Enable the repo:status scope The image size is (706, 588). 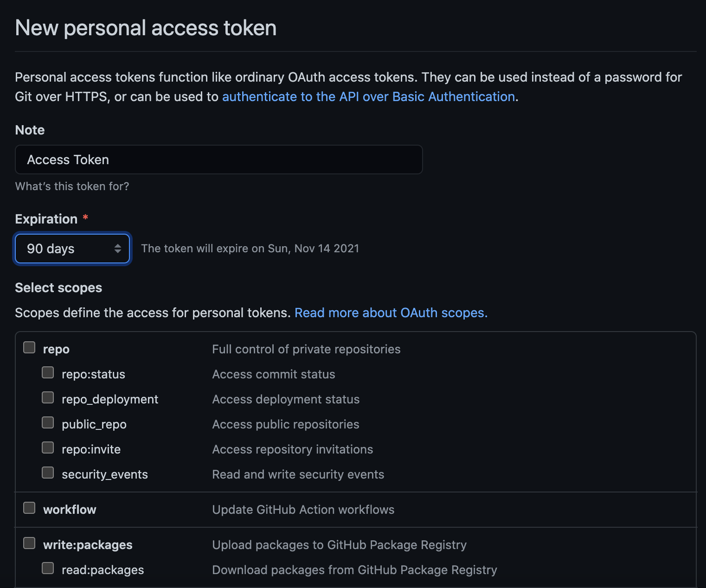(48, 372)
